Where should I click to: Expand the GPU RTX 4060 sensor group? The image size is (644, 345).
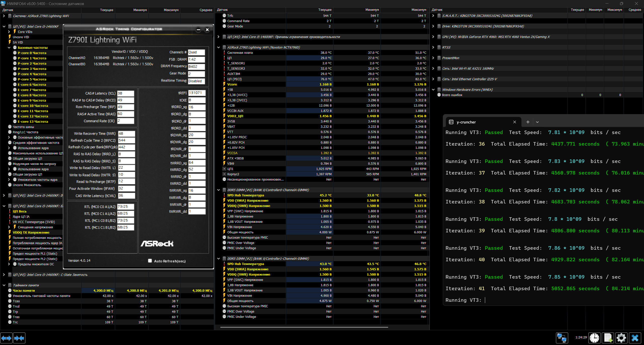click(433, 37)
